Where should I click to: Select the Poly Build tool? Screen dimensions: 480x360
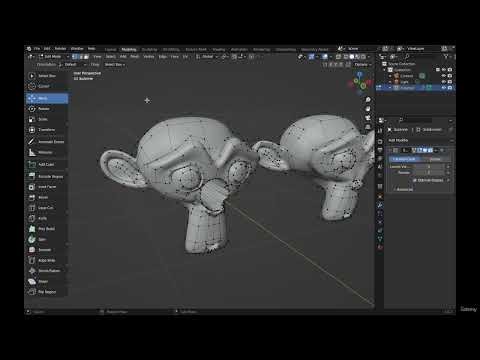47,229
